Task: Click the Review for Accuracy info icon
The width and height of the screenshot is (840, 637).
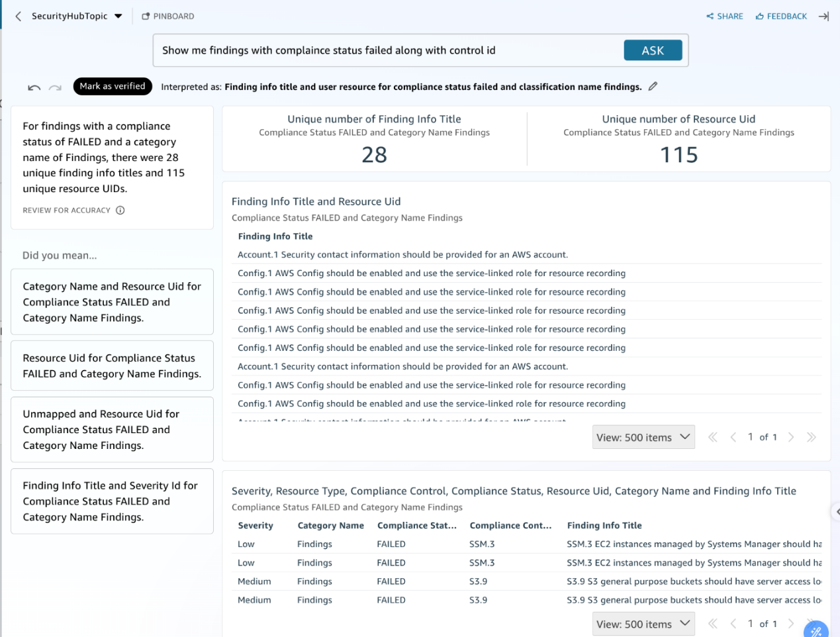Action: [120, 211]
